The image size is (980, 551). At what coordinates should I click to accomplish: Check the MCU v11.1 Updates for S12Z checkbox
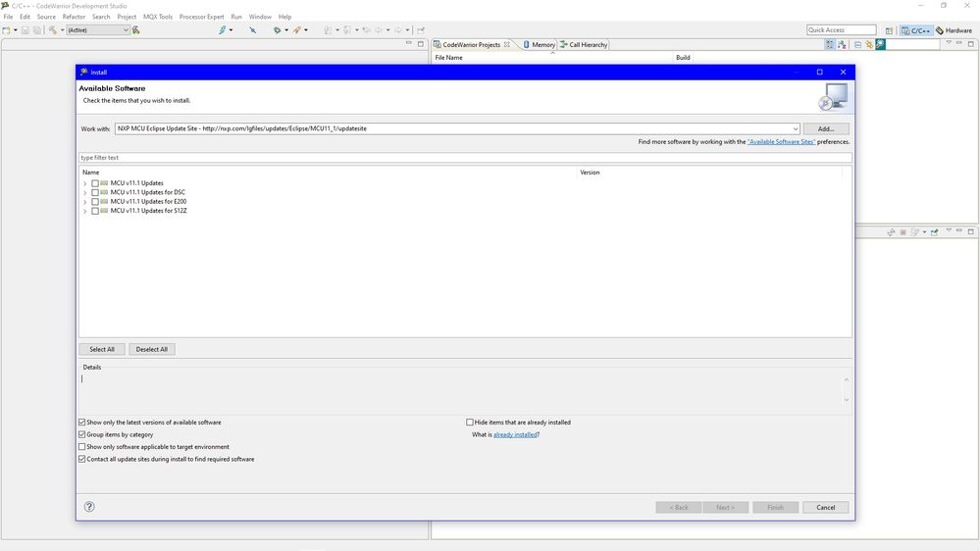pos(95,211)
